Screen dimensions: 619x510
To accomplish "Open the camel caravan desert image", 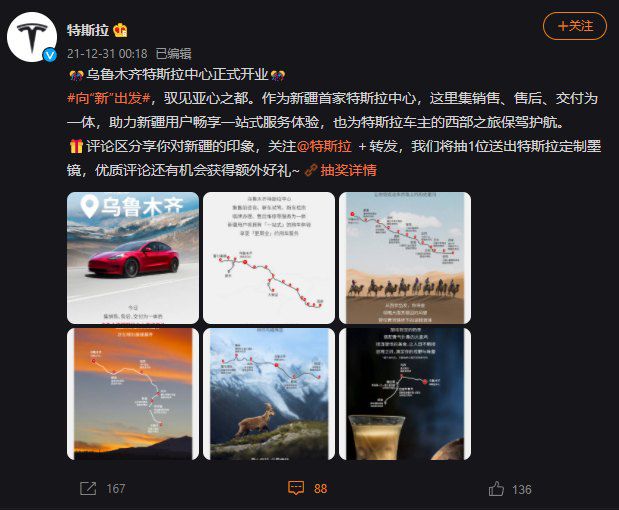I will click(x=405, y=258).
